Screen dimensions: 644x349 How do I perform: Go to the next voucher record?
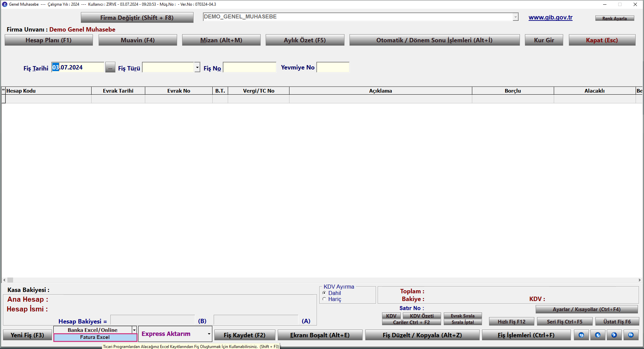click(x=614, y=335)
